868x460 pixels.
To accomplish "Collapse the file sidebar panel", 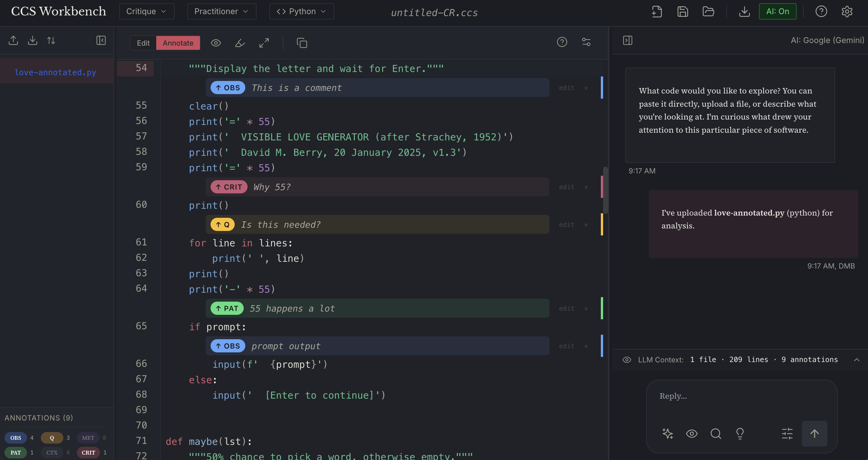I will pos(101,40).
